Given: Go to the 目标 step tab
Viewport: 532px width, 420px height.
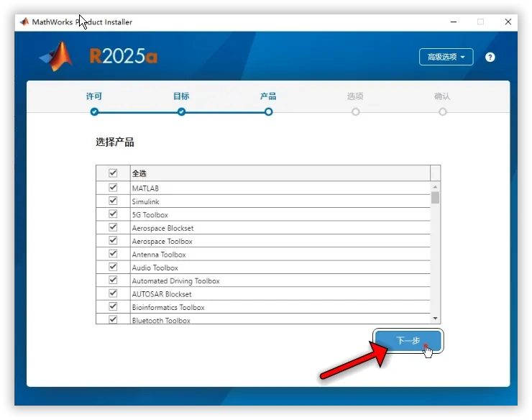Looking at the screenshot, I should 181,96.
